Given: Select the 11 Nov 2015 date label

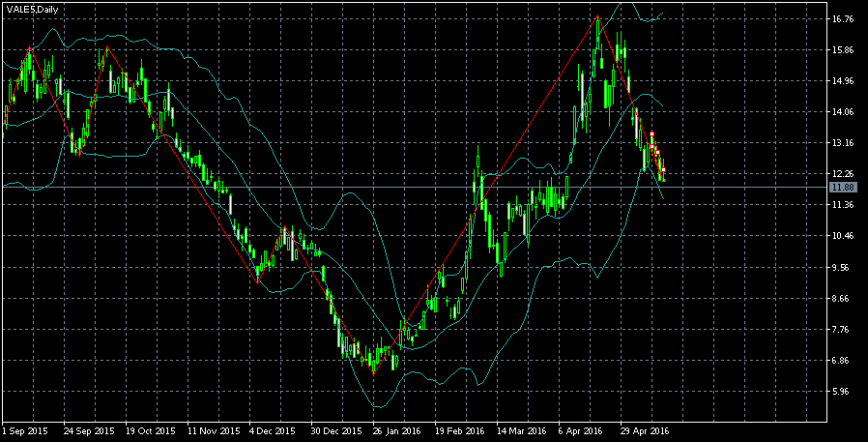Looking at the screenshot, I should pyautogui.click(x=213, y=431).
